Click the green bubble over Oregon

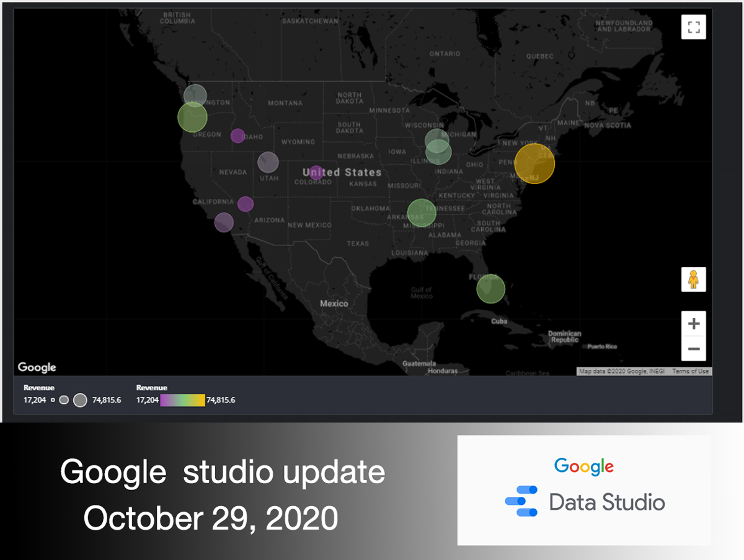point(192,118)
